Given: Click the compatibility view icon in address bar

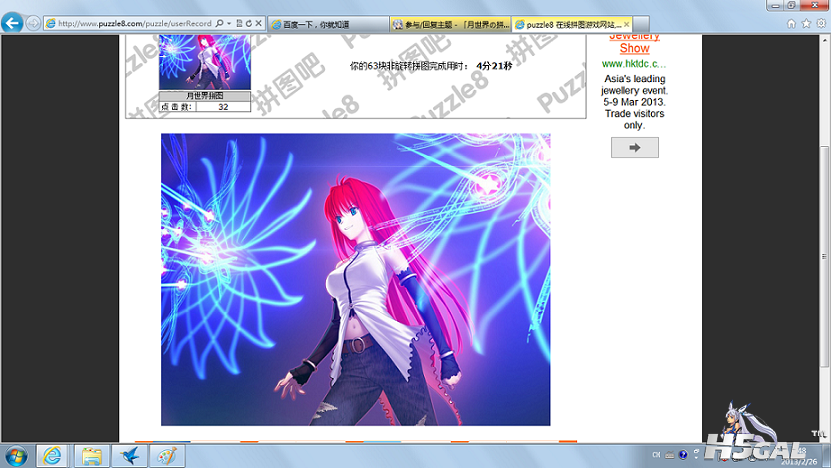Looking at the screenshot, I should click(x=239, y=23).
